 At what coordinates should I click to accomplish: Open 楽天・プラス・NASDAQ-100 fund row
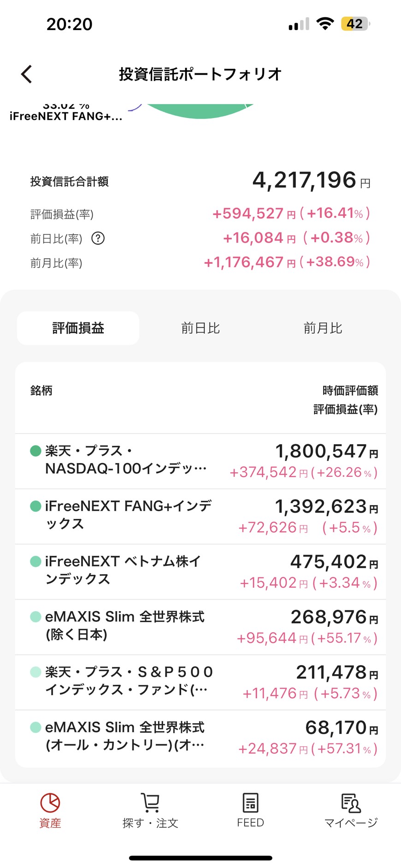(200, 461)
